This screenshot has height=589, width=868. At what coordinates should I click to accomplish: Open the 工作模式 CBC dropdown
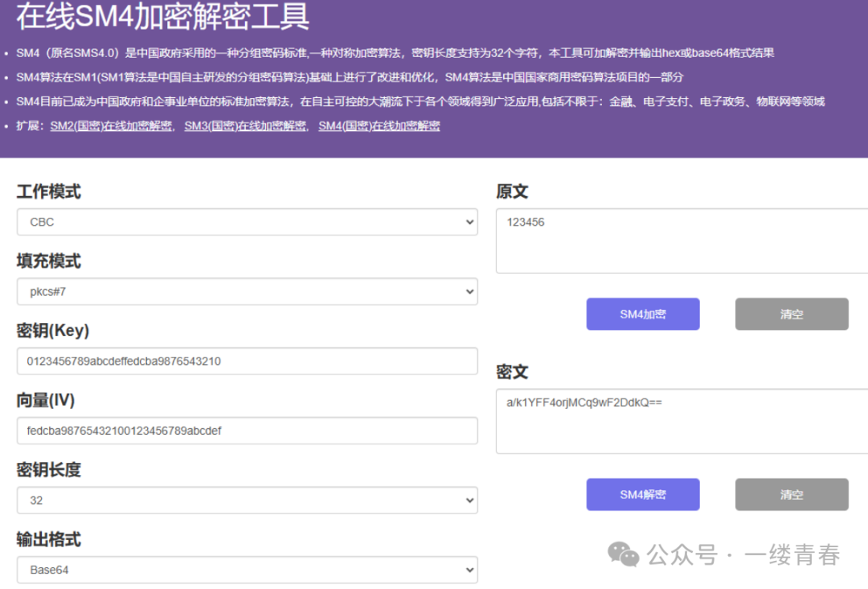coord(247,222)
